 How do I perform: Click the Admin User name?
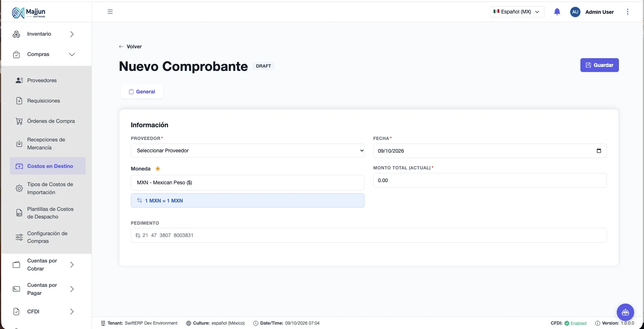(599, 12)
